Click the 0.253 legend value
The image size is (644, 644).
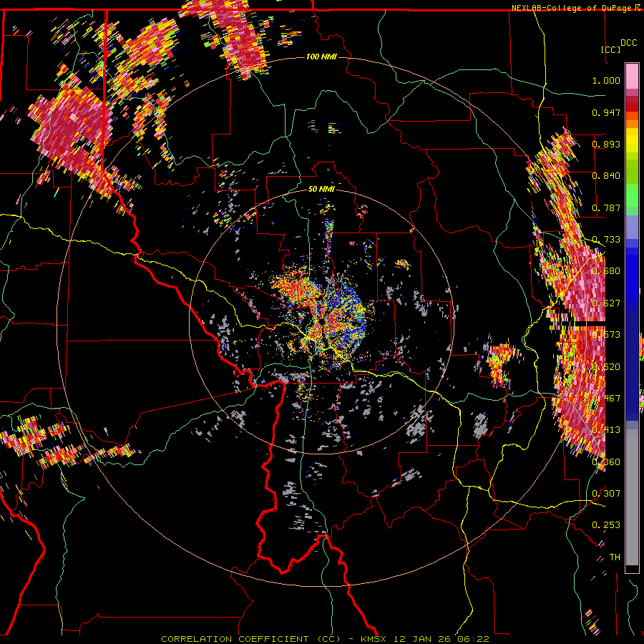606,525
